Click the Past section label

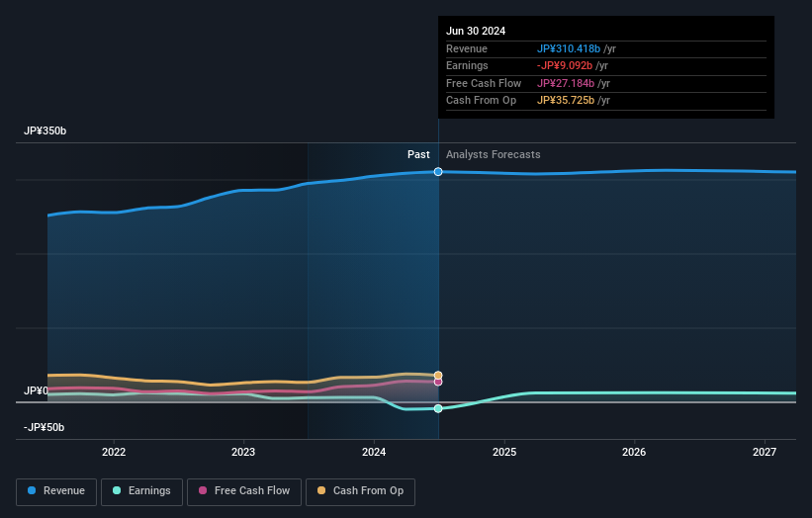point(418,154)
